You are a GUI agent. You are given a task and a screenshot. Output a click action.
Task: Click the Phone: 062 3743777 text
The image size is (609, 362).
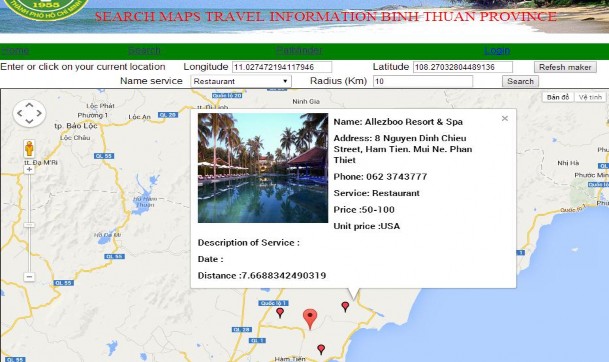tap(380, 177)
